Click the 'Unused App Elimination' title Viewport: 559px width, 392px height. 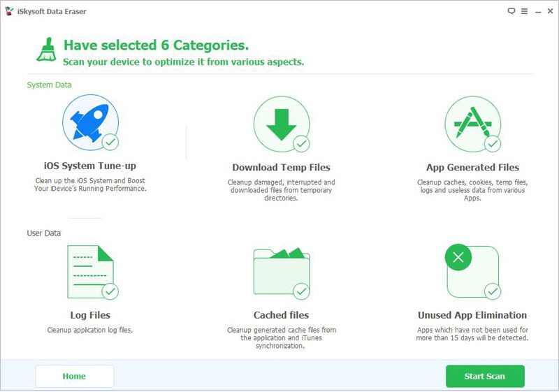point(472,315)
